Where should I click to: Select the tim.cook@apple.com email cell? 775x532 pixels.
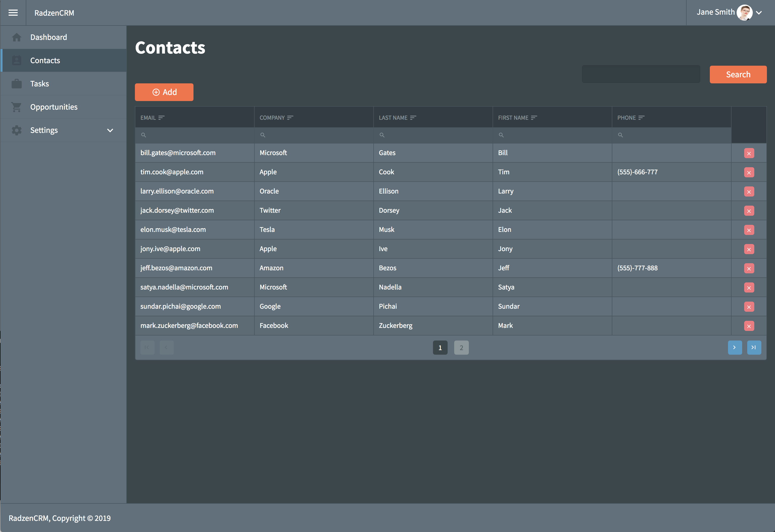pos(195,172)
